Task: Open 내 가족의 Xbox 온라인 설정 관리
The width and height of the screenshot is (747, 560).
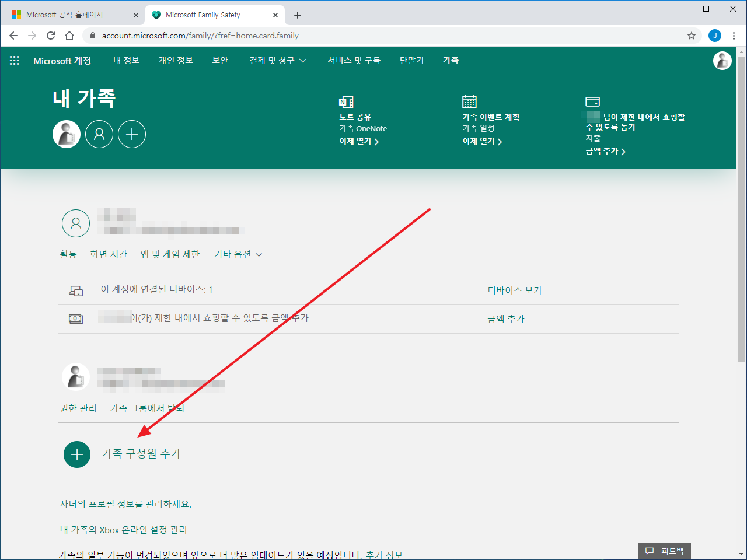Action: [123, 530]
